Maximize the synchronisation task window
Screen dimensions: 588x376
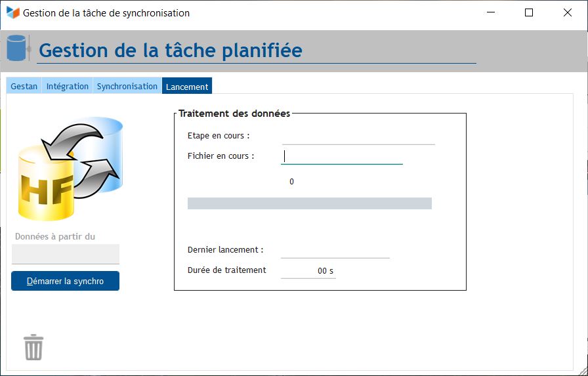(x=529, y=12)
